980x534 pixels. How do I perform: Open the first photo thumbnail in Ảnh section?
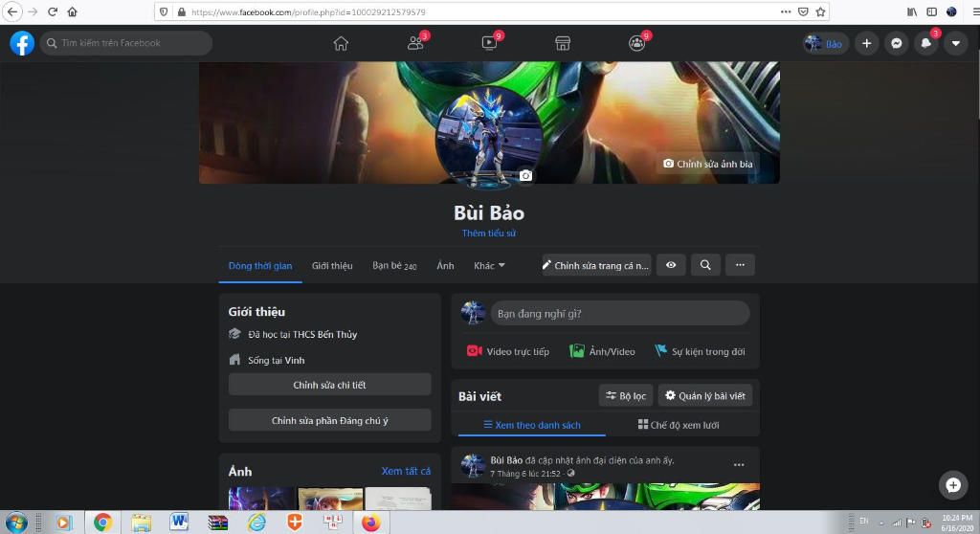[261, 499]
